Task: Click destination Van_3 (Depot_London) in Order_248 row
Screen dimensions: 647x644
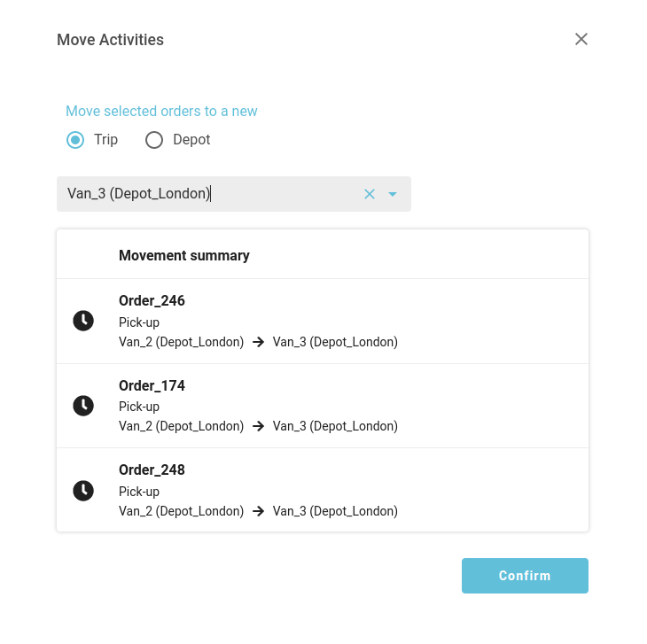Action: [335, 511]
